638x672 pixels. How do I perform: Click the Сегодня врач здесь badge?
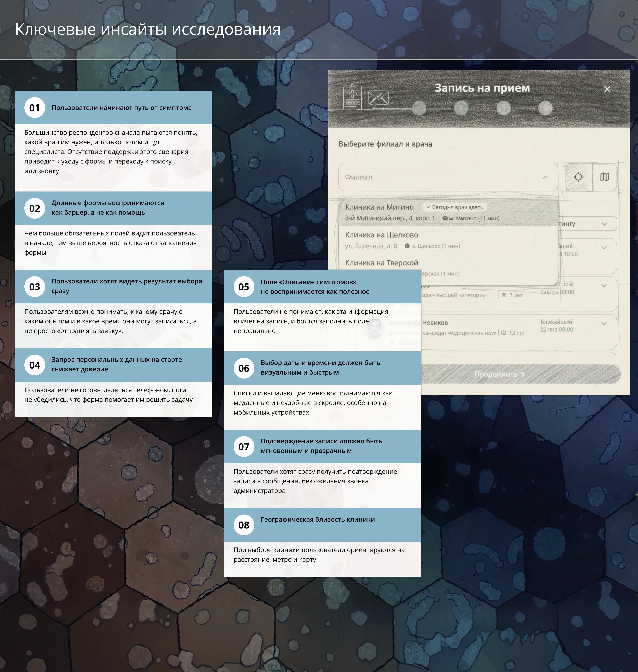[454, 207]
